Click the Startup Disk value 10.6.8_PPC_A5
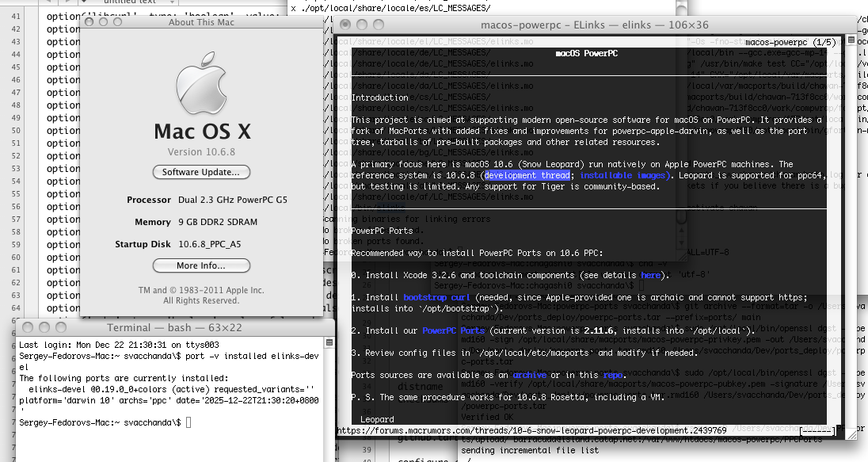 [x=210, y=244]
